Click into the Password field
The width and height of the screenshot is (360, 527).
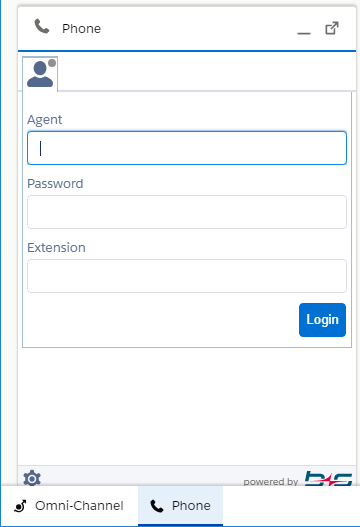tap(187, 212)
